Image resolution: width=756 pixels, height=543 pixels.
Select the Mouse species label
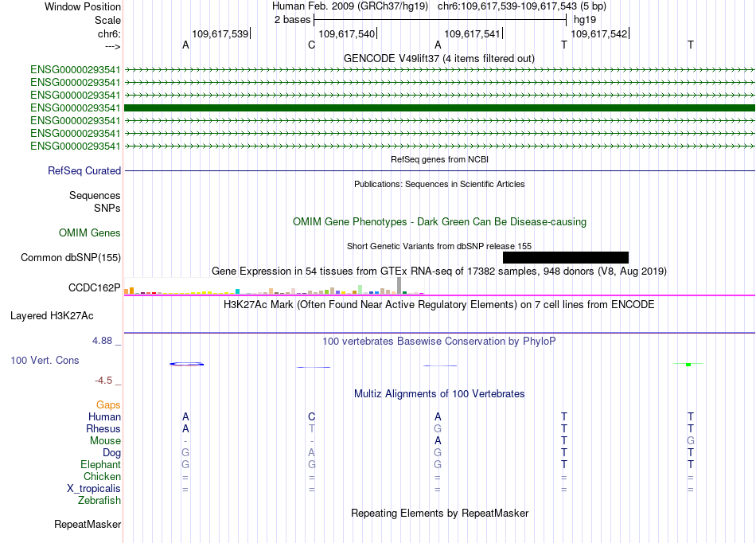[x=105, y=441]
